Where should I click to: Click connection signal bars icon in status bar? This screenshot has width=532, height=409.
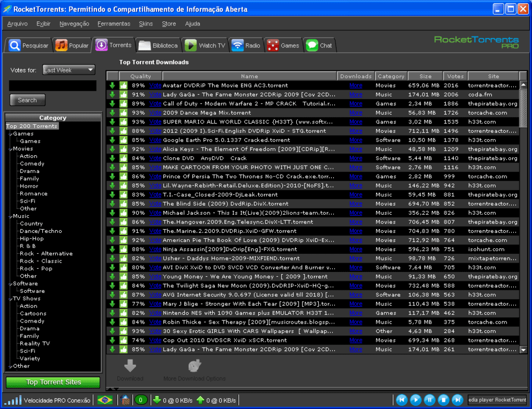tap(13, 400)
